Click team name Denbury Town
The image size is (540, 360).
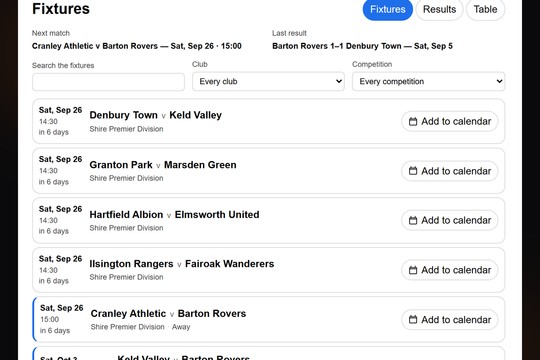click(x=123, y=115)
